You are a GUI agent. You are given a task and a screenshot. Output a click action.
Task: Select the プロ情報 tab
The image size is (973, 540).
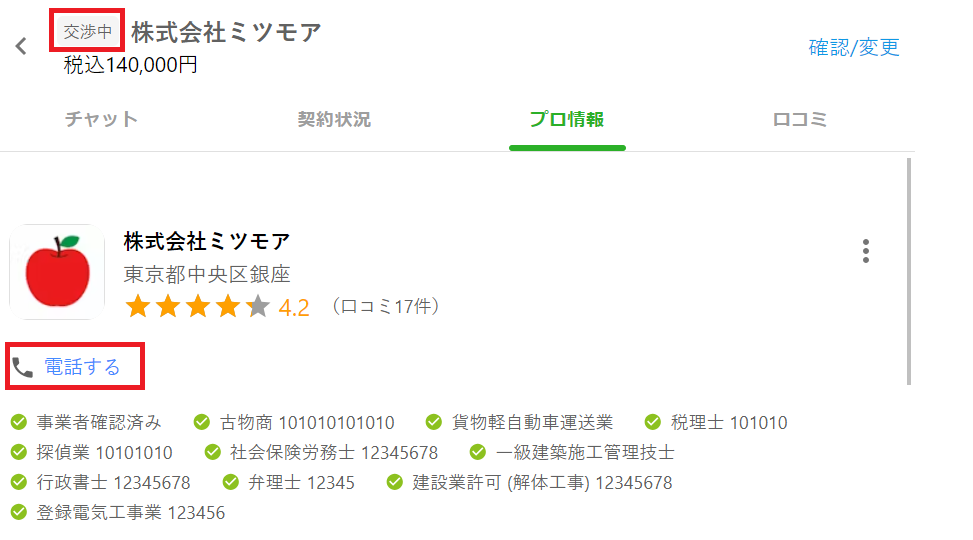[x=567, y=119]
